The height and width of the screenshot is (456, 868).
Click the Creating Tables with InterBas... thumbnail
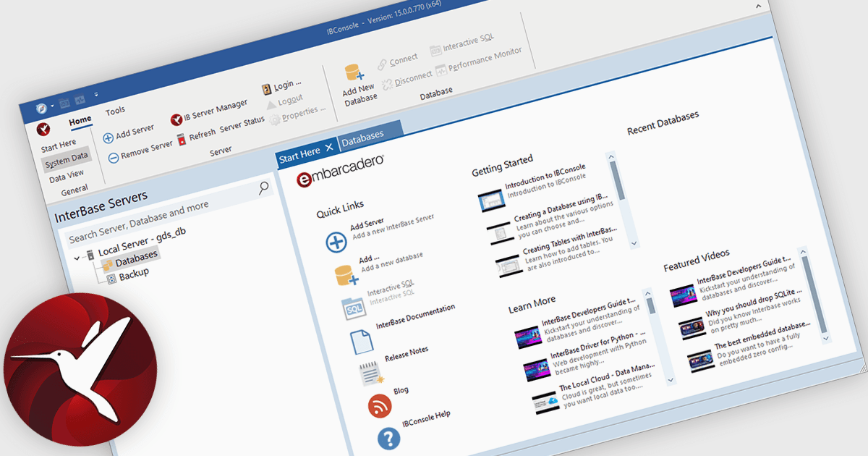pyautogui.click(x=509, y=266)
